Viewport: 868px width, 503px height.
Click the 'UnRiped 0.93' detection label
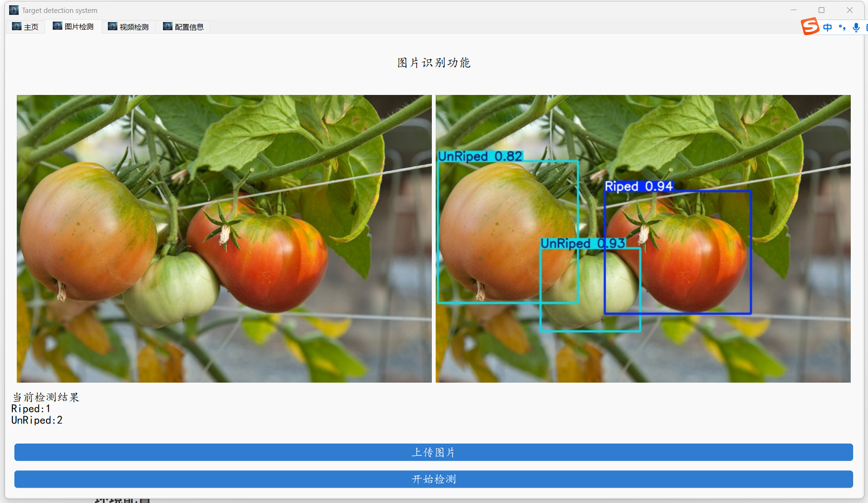tap(583, 244)
